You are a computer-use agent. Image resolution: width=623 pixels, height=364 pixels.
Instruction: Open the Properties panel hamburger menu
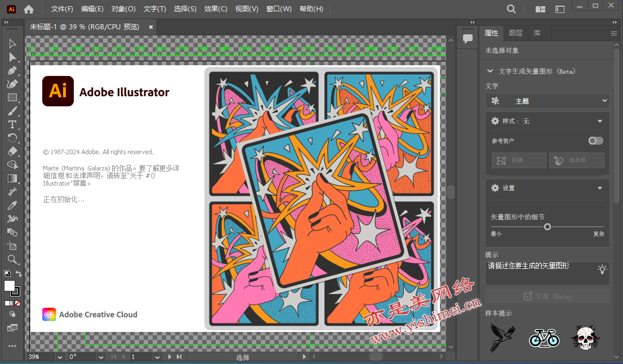click(614, 34)
